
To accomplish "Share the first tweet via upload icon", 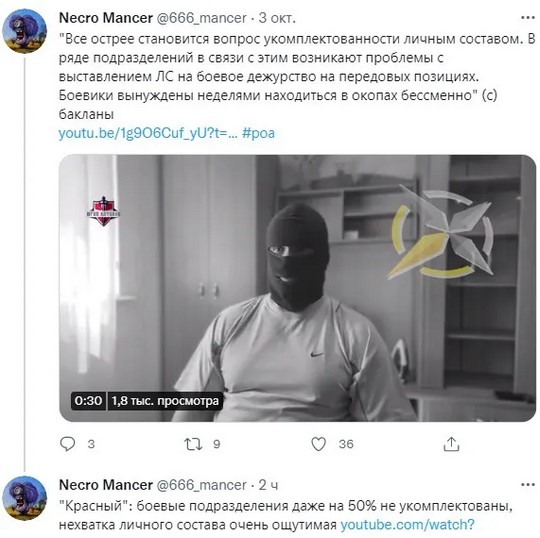I will (451, 444).
